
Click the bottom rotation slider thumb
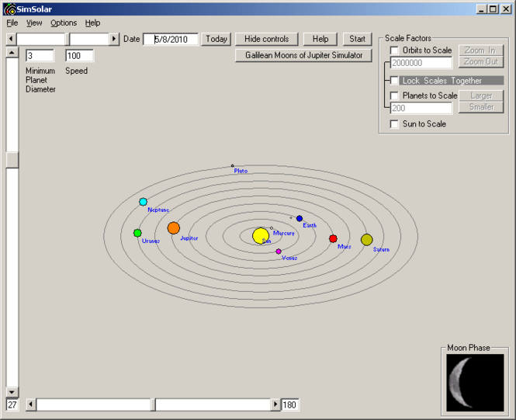point(153,404)
